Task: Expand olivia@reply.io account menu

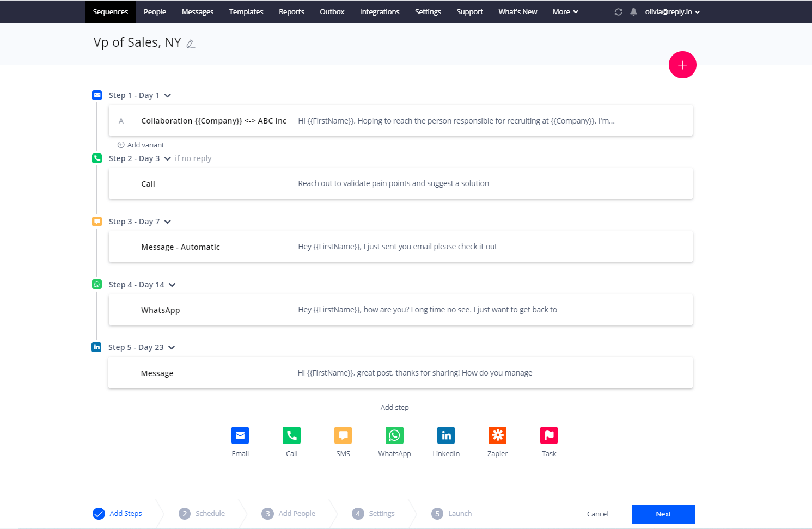Action: point(672,12)
